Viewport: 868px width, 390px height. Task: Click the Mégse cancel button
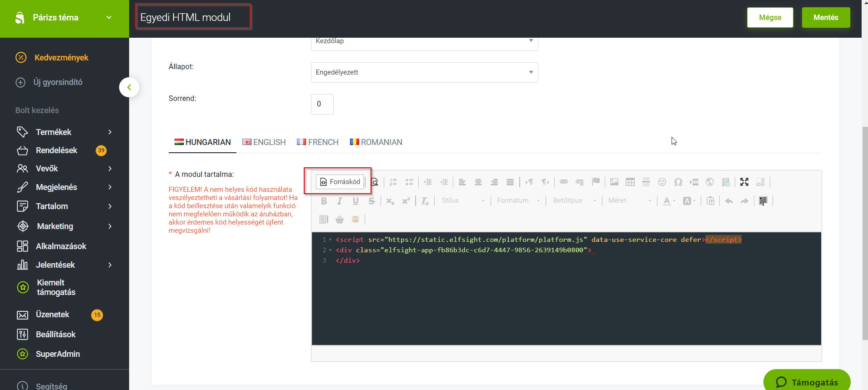(770, 18)
